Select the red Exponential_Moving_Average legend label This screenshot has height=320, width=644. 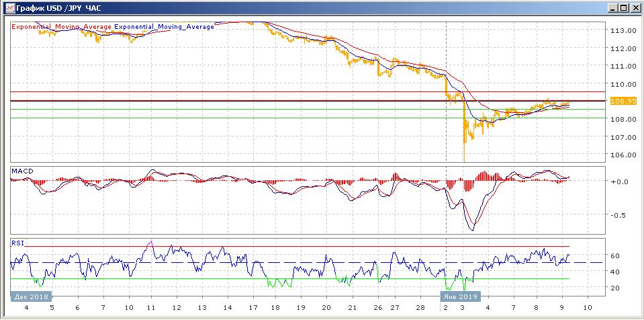61,27
